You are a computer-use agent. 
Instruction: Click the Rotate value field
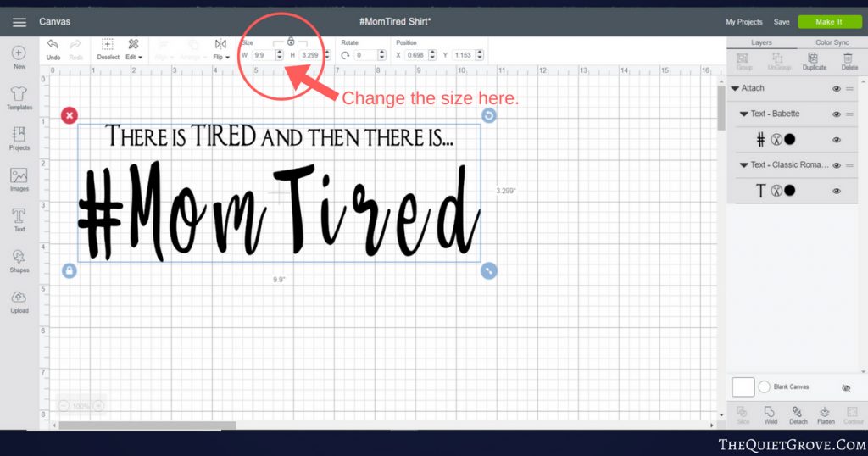365,55
